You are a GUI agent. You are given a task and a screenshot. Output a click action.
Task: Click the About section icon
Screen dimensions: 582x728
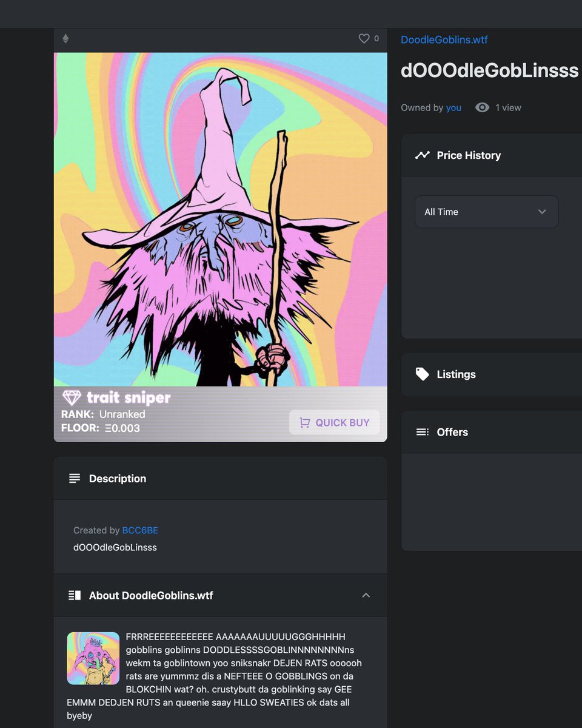click(x=75, y=595)
